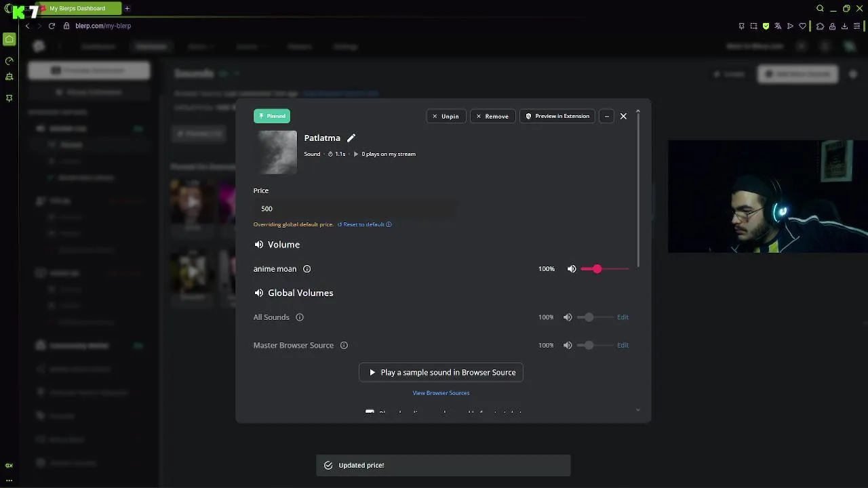Click the Opera GX home icon in sidebar
The height and width of the screenshot is (488, 868).
[x=9, y=39]
